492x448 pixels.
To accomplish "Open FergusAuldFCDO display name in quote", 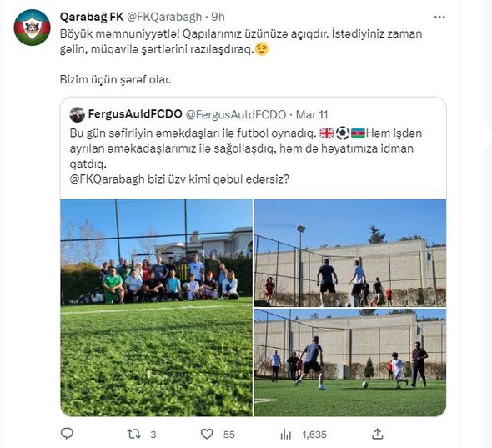I will pos(135,114).
